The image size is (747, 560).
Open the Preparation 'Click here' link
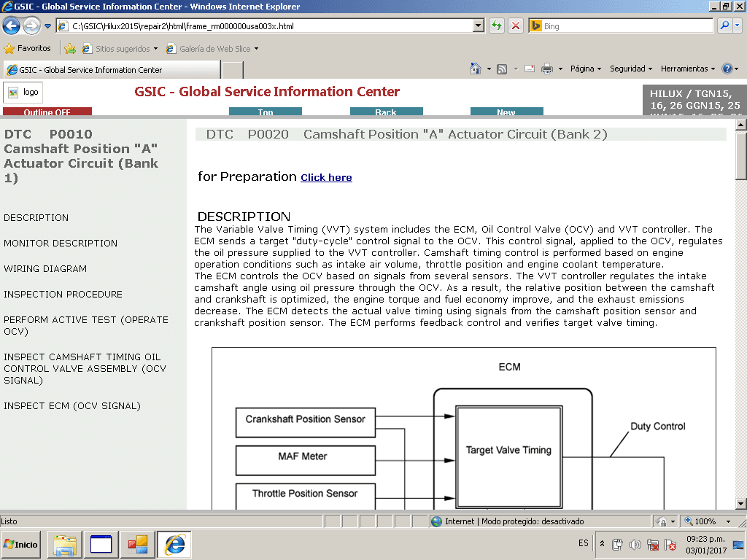[326, 178]
